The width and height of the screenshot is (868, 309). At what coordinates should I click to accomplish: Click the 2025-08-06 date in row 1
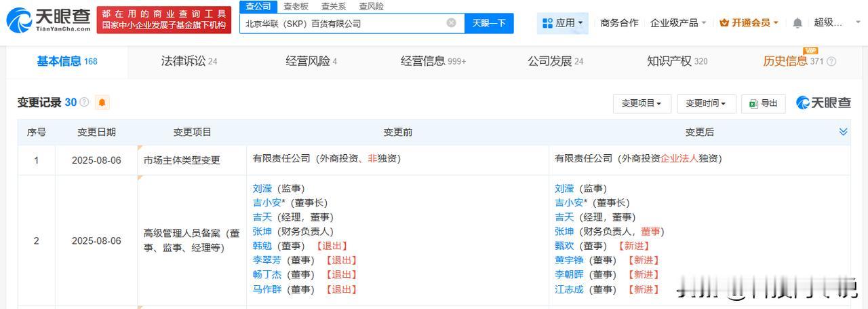pos(96,160)
